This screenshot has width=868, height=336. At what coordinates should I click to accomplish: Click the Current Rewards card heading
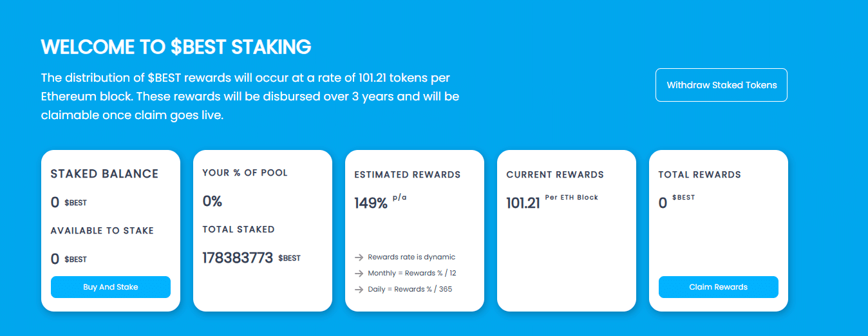555,174
